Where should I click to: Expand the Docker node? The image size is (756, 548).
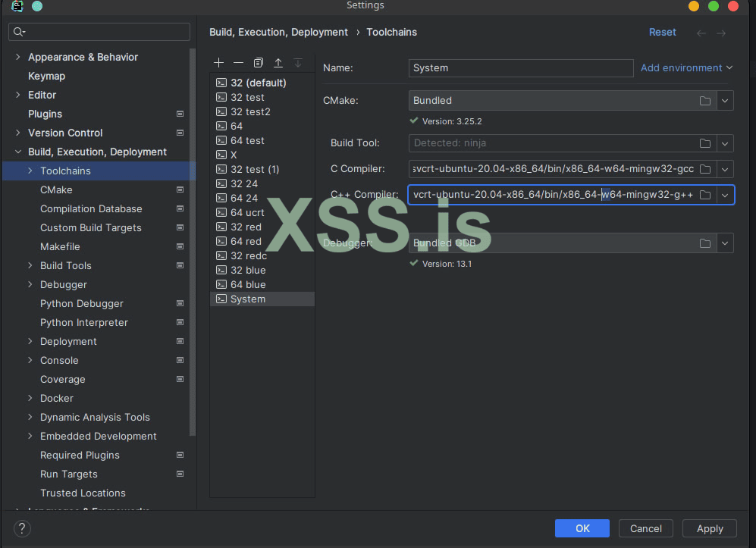click(x=30, y=398)
